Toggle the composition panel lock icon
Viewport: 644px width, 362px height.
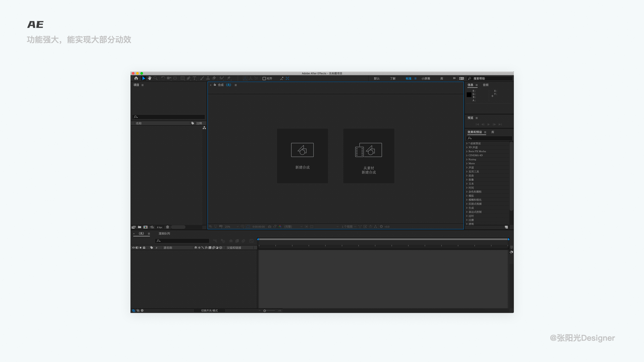pyautogui.click(x=215, y=85)
